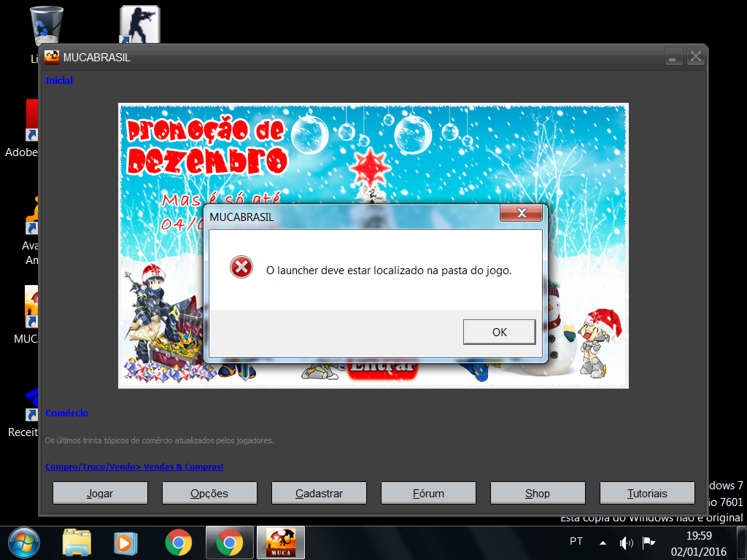Select the MUCA launcher taskbar icon
This screenshot has height=560, width=747.
(x=280, y=542)
